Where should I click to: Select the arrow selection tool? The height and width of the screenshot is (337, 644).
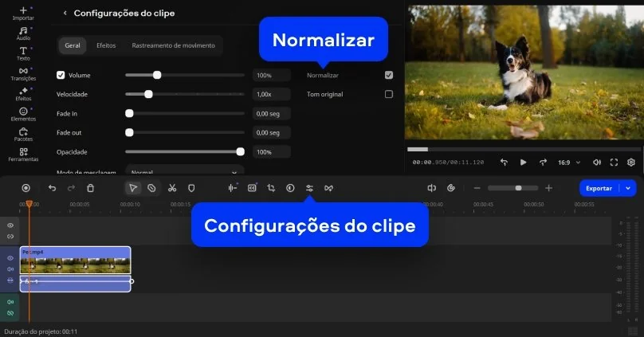[x=132, y=188]
